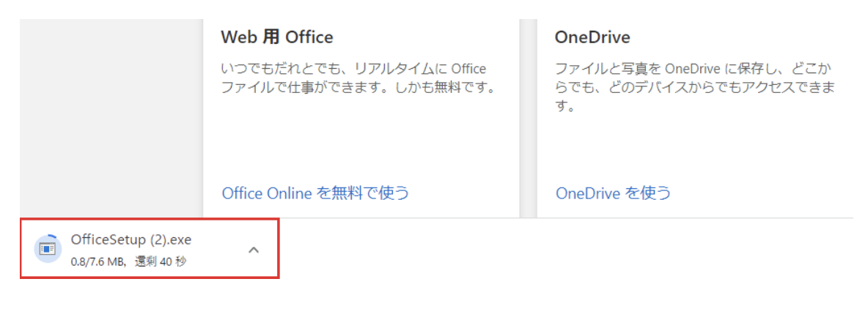Click the gray divider between the two cards
The height and width of the screenshot is (309, 868).
pos(528,110)
